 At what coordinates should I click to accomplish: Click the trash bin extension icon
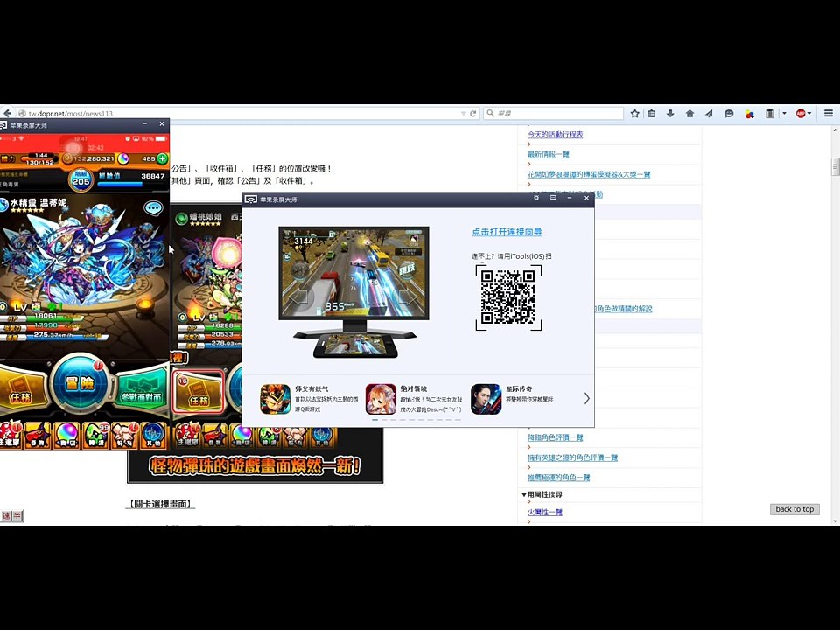click(769, 113)
